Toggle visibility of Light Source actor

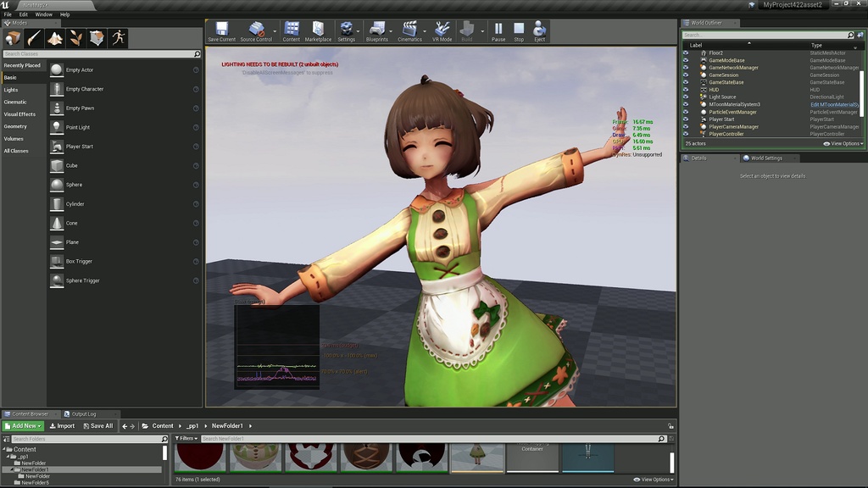(x=686, y=97)
